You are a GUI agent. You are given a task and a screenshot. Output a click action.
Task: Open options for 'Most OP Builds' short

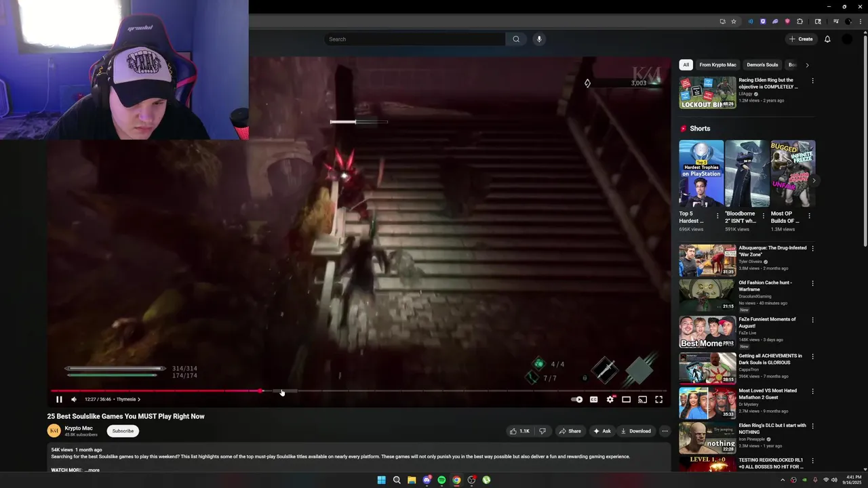809,216
